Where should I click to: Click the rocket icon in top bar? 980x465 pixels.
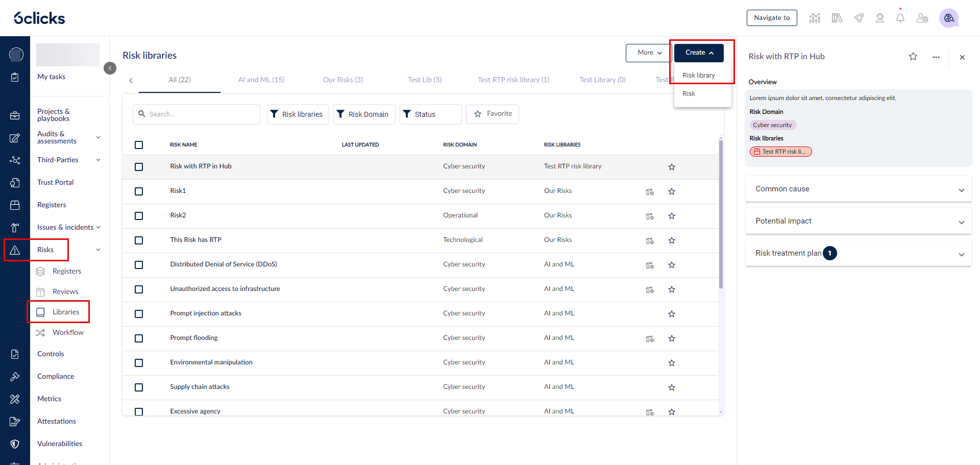pyautogui.click(x=859, y=18)
